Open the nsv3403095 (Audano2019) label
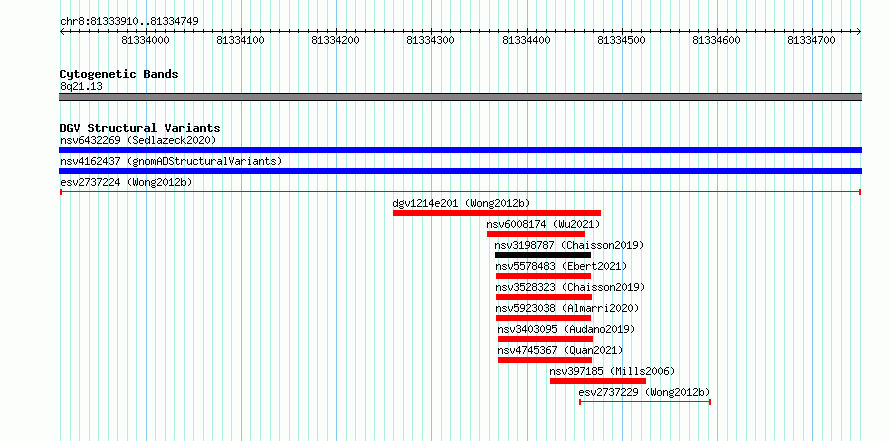This screenshot has height=441, width=890. pyautogui.click(x=566, y=329)
